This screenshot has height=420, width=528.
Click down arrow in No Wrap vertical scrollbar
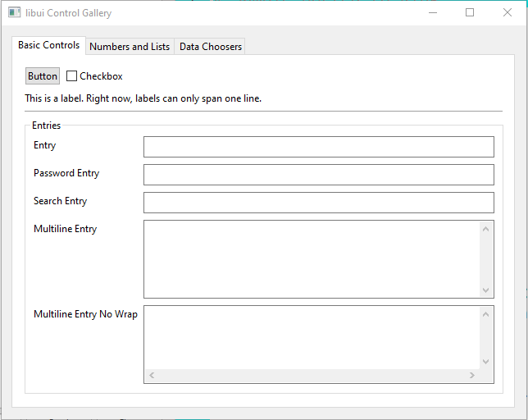486,362
